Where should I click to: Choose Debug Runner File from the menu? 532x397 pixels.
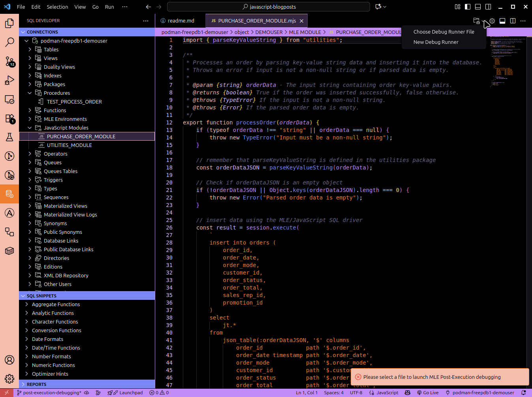(x=444, y=32)
